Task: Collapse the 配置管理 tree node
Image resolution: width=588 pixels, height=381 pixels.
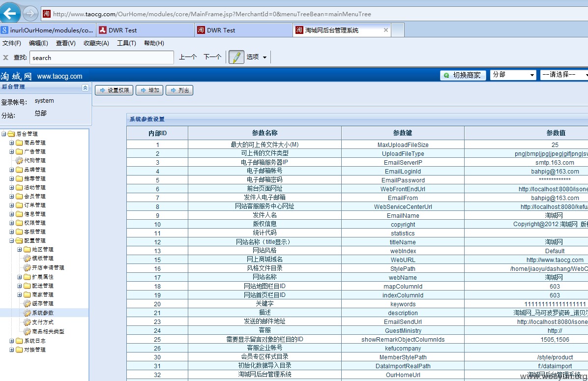Action: [x=12, y=240]
